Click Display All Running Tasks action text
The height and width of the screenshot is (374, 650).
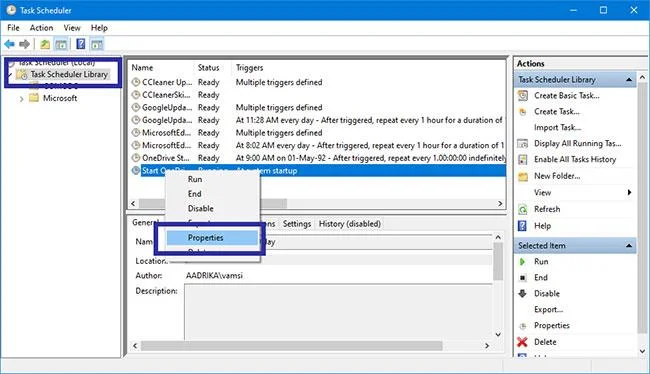577,143
